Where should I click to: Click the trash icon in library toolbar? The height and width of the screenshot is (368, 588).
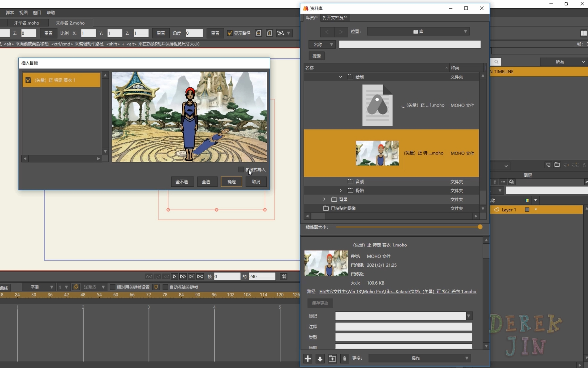(x=344, y=358)
